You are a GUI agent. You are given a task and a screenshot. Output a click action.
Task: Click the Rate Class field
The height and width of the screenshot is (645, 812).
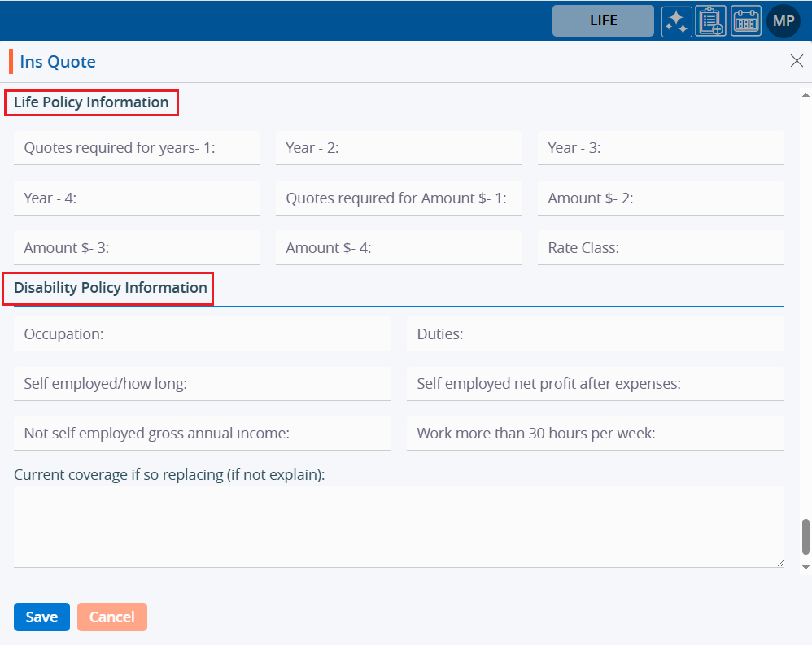tap(660, 248)
